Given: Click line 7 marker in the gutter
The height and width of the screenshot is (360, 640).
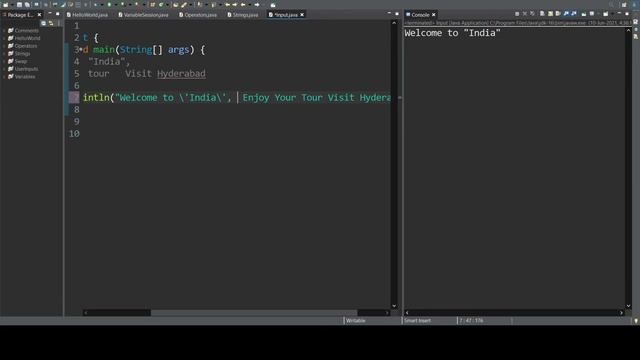Looking at the screenshot, I should [74, 97].
